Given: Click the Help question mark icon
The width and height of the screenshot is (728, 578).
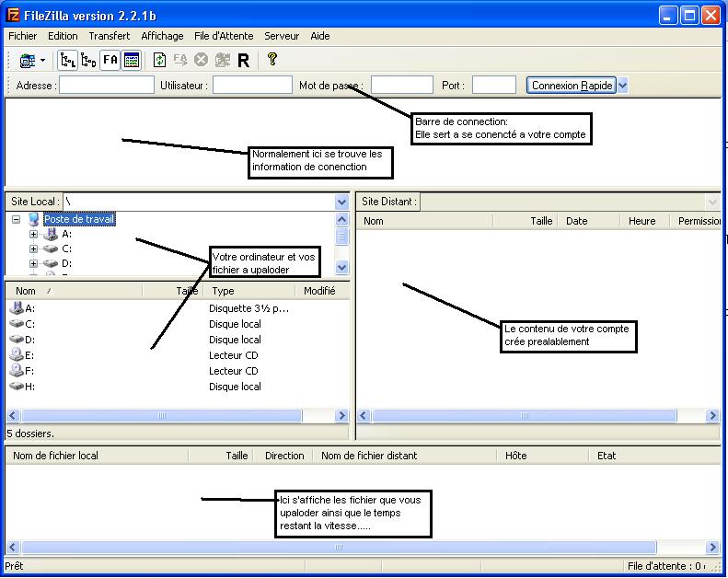Looking at the screenshot, I should 272,60.
